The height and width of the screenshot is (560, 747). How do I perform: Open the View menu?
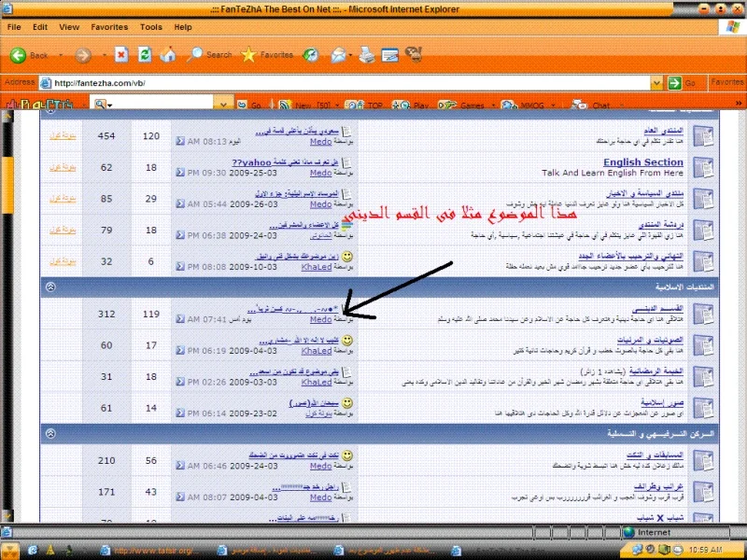69,27
